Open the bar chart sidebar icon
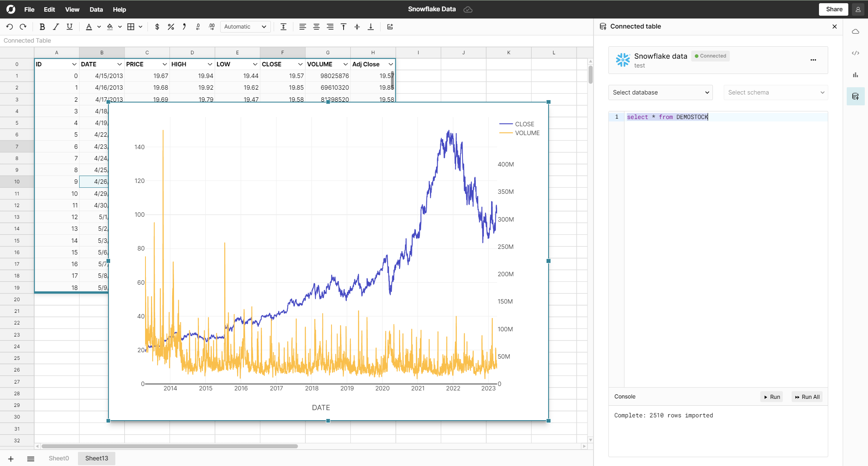868x466 pixels. [855, 75]
